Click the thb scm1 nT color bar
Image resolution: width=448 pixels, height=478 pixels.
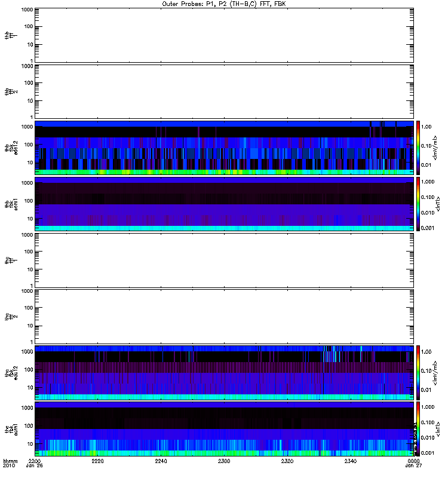pos(418,204)
